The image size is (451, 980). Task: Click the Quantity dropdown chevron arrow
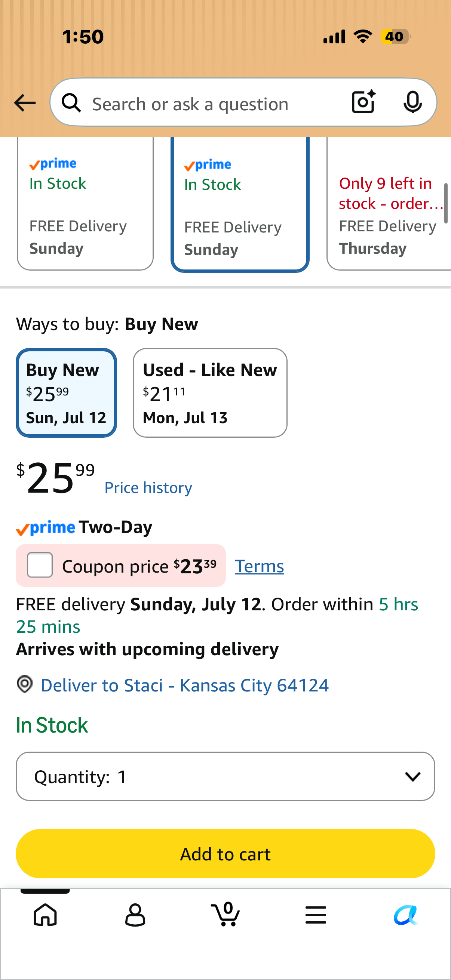tap(413, 776)
